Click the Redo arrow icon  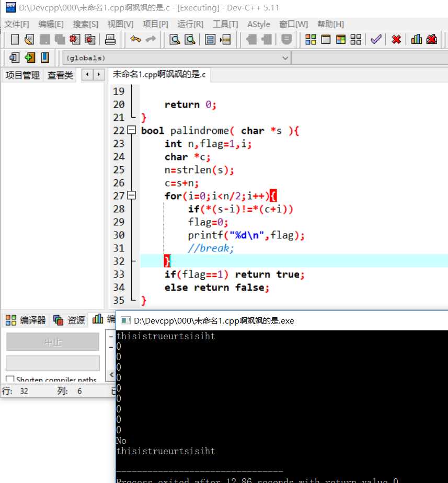pyautogui.click(x=151, y=39)
